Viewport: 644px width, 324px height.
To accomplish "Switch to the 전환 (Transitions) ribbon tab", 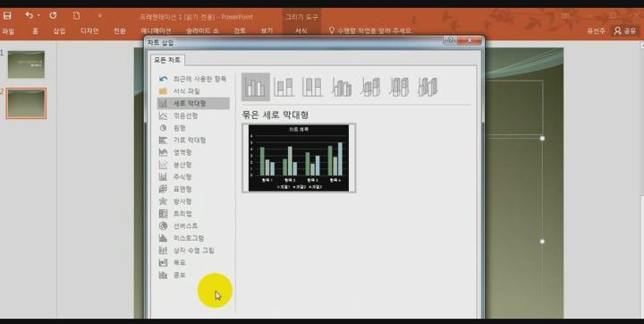I will click(120, 30).
